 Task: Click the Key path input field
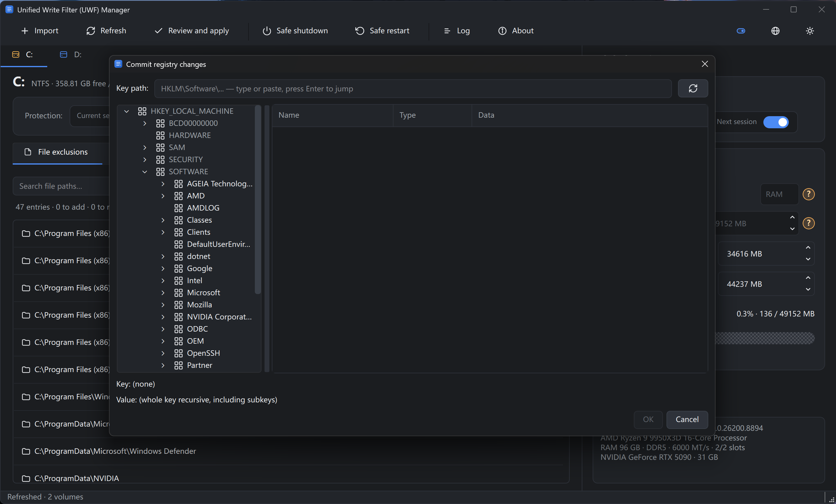coord(413,89)
